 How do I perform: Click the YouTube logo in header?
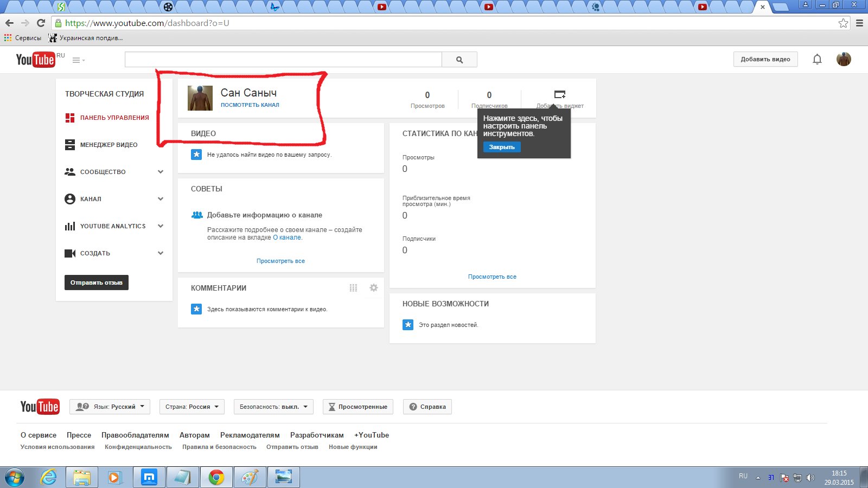tap(36, 60)
